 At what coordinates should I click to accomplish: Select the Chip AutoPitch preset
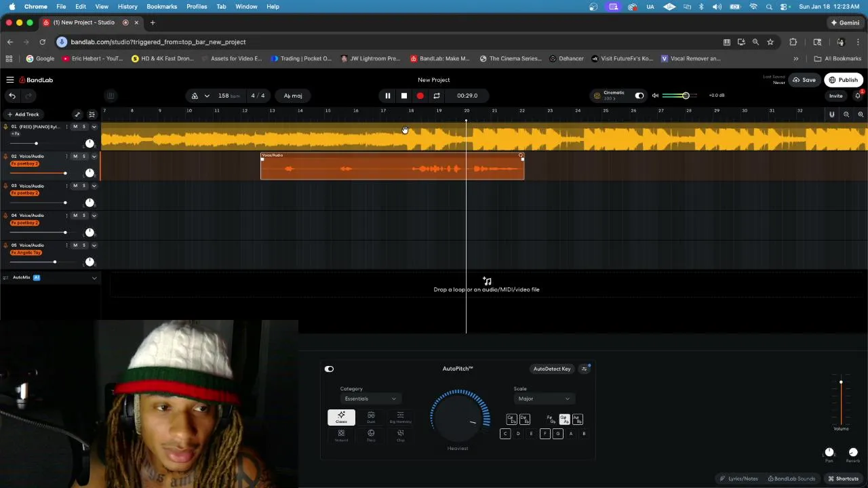pos(400,436)
